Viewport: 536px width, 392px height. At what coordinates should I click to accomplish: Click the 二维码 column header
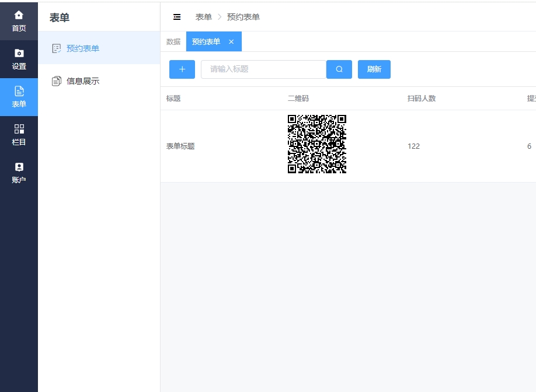pyautogui.click(x=298, y=99)
